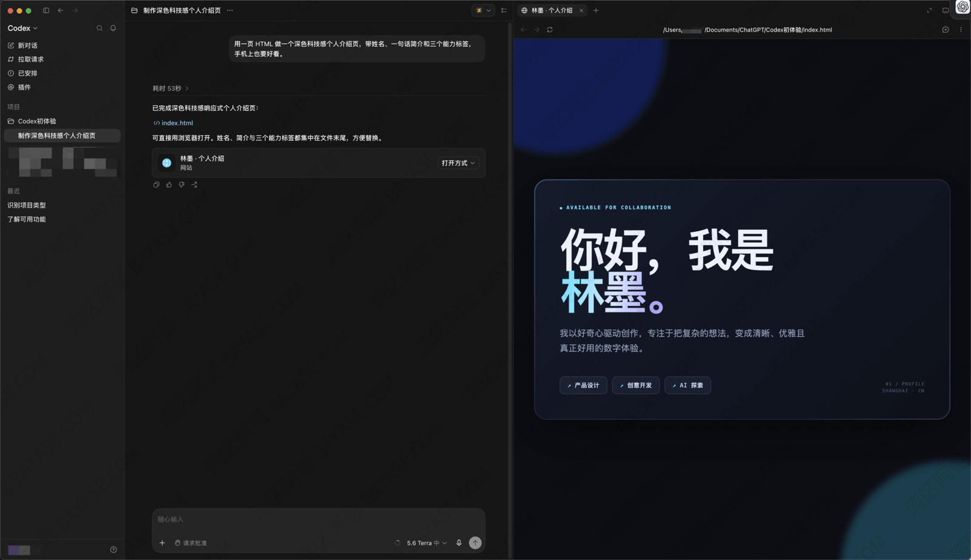Click the 产品设计 skill tag
This screenshot has height=560, width=971.
[x=583, y=385]
